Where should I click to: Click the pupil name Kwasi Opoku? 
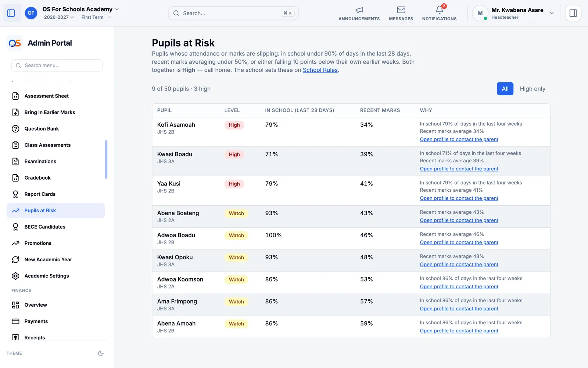click(x=175, y=257)
